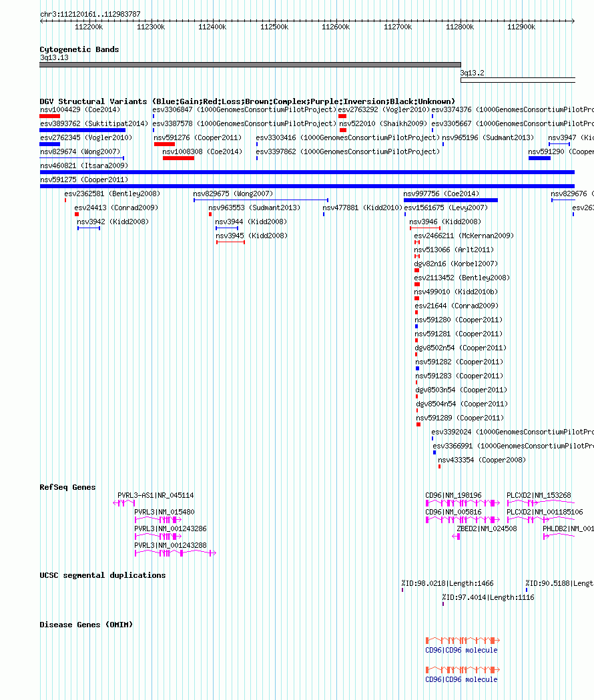
Task: Click the esv2362581 (Bentley2008) label
Action: click(112, 194)
